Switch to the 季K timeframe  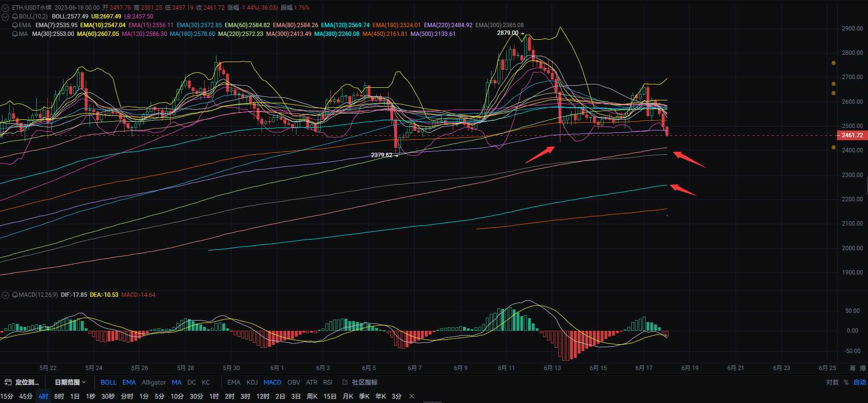(364, 396)
